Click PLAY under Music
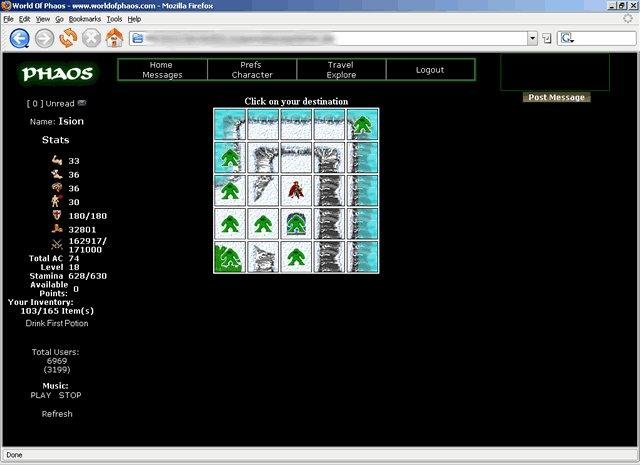640x465 pixels. coord(40,395)
